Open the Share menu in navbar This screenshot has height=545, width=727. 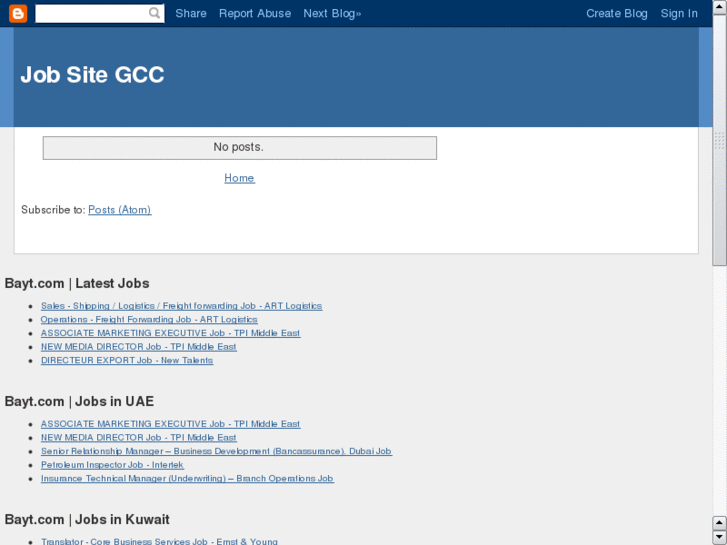tap(191, 13)
